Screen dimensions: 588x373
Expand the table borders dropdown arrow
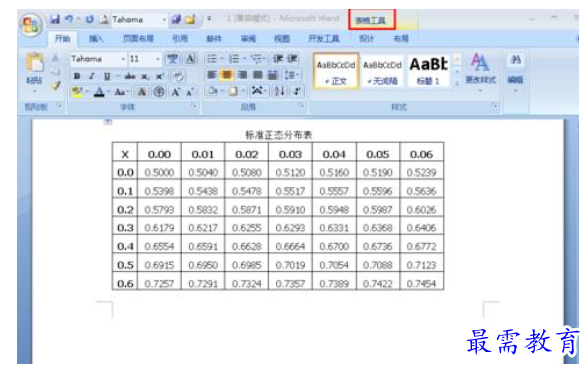click(243, 91)
